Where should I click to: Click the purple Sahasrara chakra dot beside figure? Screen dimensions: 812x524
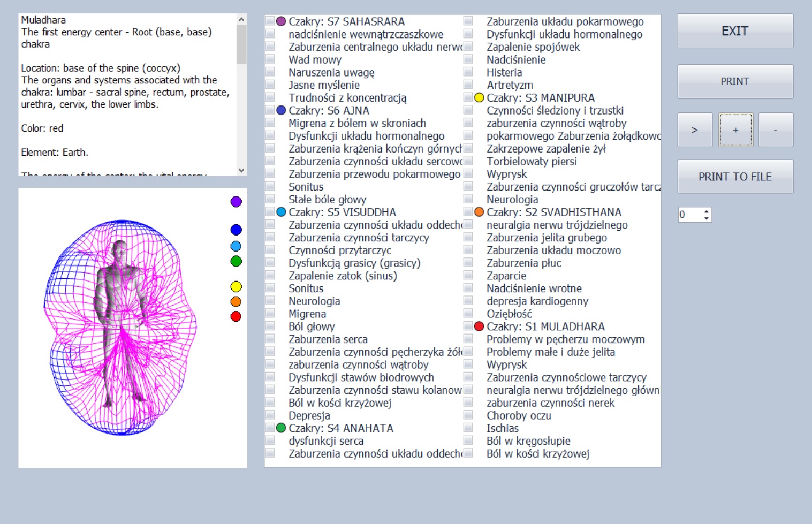click(x=236, y=202)
